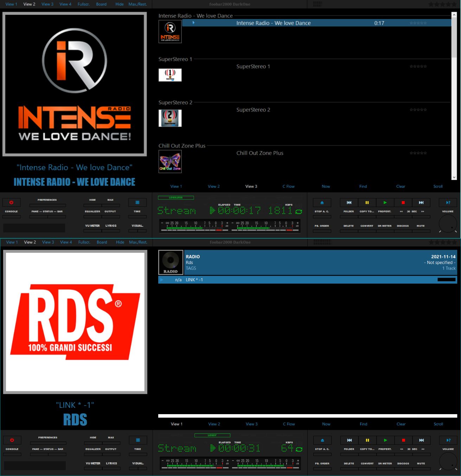Select the LINK * -1 track row
Viewport: 461px width, 476px height.
308,280
